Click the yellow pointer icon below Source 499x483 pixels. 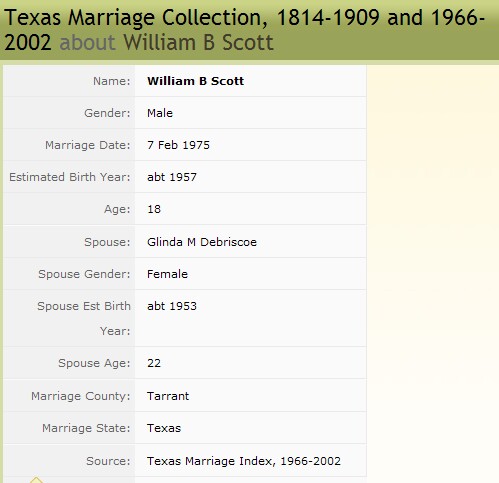(36, 480)
